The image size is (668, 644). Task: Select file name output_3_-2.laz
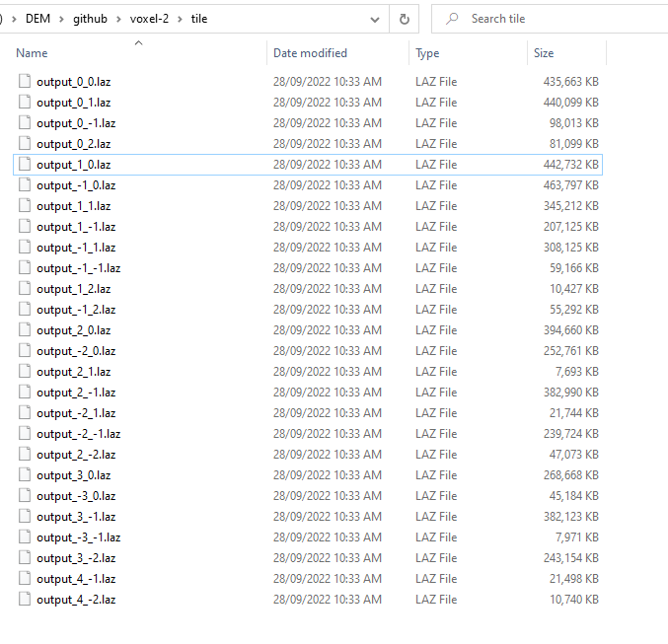[76, 558]
